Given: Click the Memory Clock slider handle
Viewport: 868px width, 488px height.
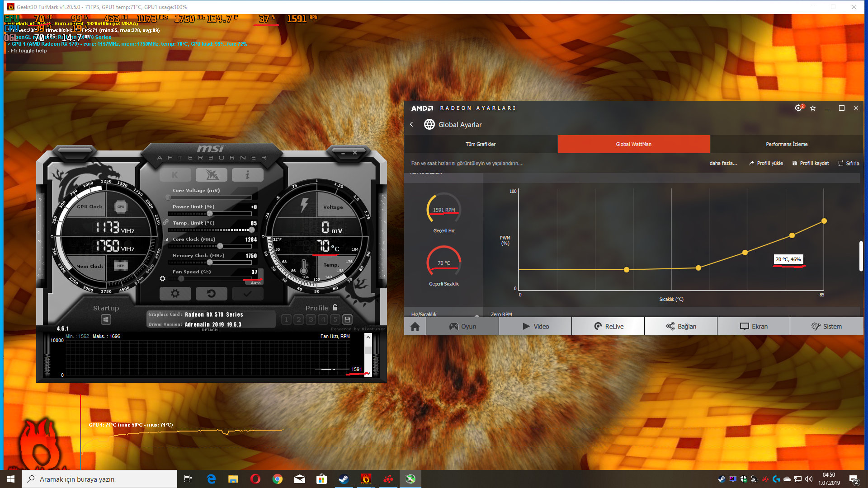Looking at the screenshot, I should 210,263.
